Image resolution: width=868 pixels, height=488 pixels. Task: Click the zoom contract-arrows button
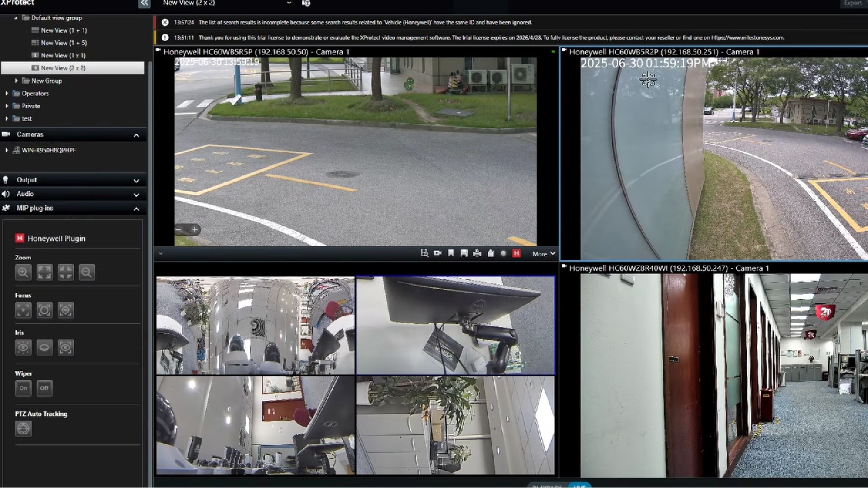[x=66, y=272]
